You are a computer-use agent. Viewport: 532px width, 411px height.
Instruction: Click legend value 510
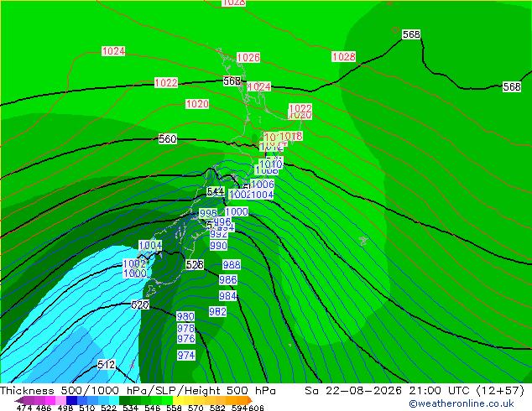pos(87,408)
